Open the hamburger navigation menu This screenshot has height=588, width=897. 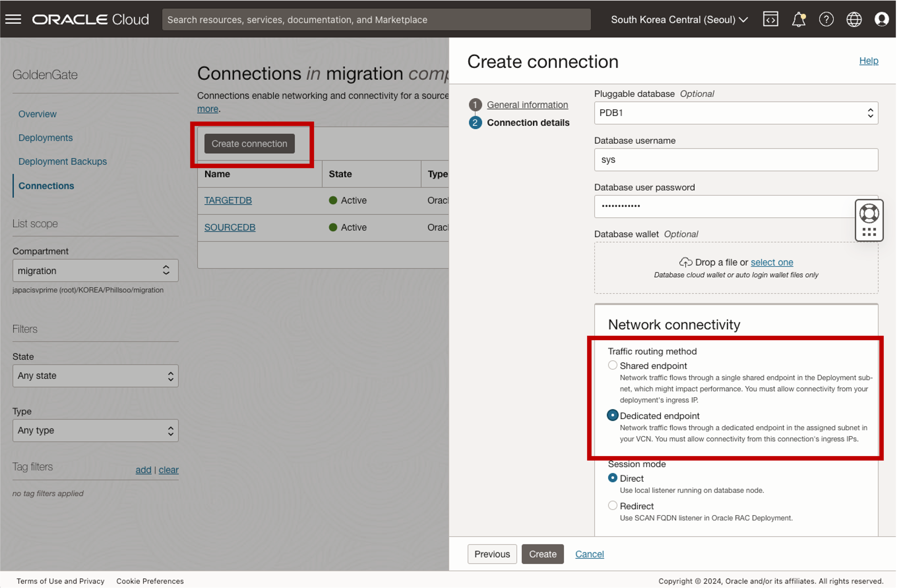pos(13,19)
